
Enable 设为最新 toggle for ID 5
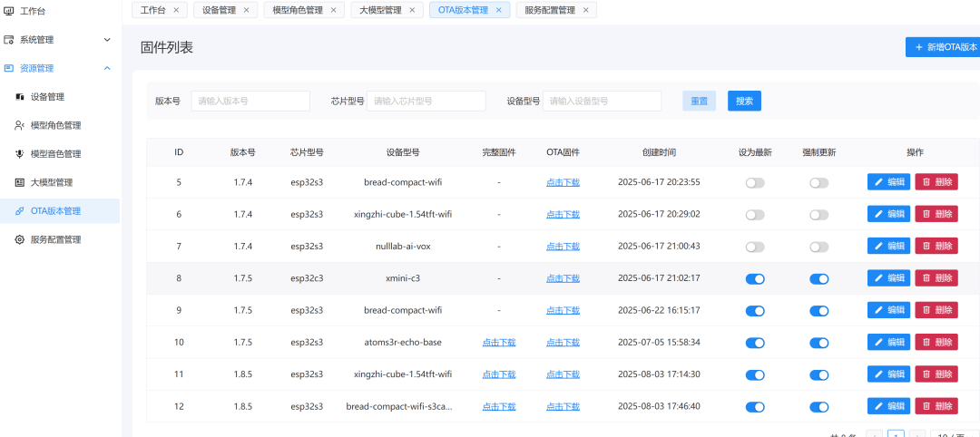pyautogui.click(x=754, y=182)
